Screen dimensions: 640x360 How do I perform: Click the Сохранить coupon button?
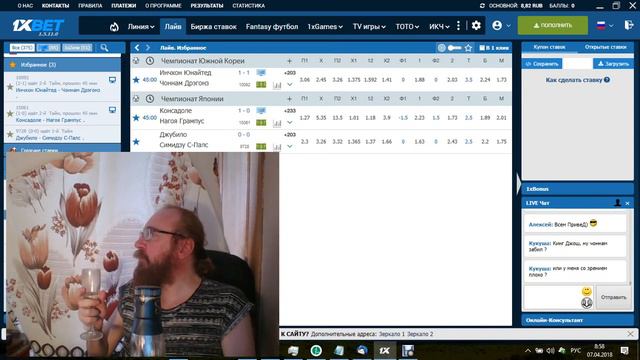click(x=542, y=64)
